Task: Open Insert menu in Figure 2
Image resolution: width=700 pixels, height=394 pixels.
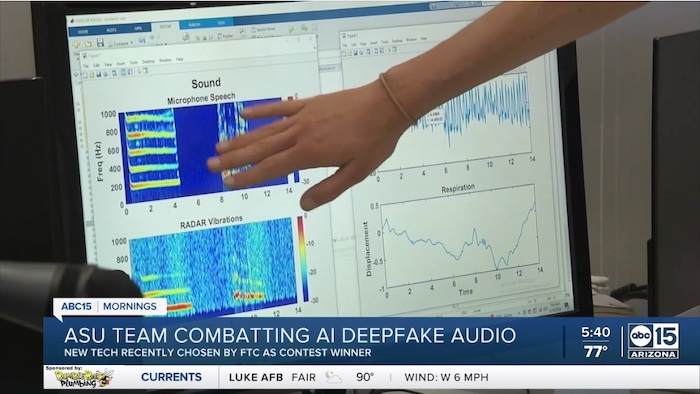Action: [x=374, y=43]
